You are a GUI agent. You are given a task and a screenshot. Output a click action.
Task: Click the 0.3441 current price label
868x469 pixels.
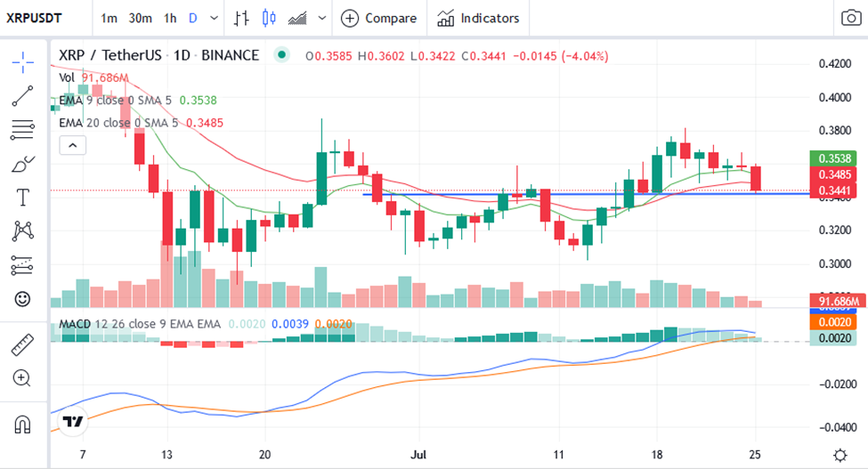coord(834,190)
